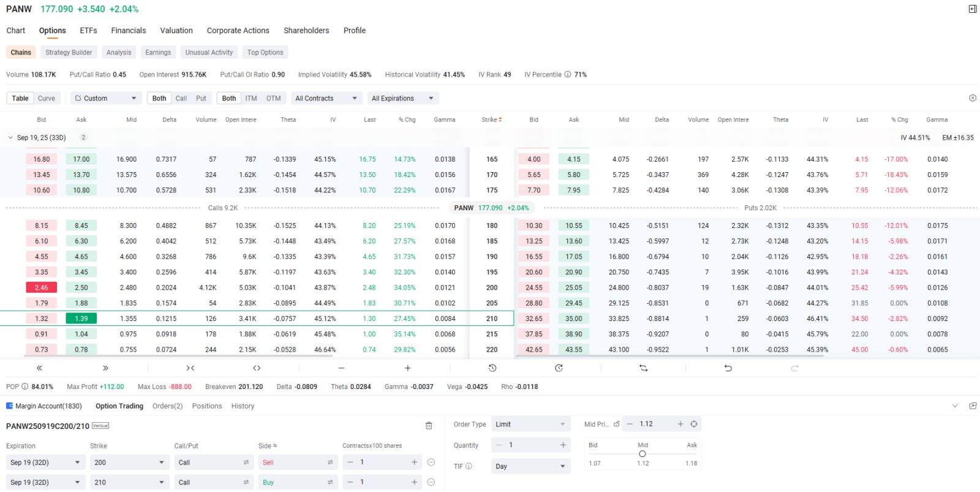Flip Buy side on the 210 leg
The width and height of the screenshot is (980, 492).
(330, 483)
